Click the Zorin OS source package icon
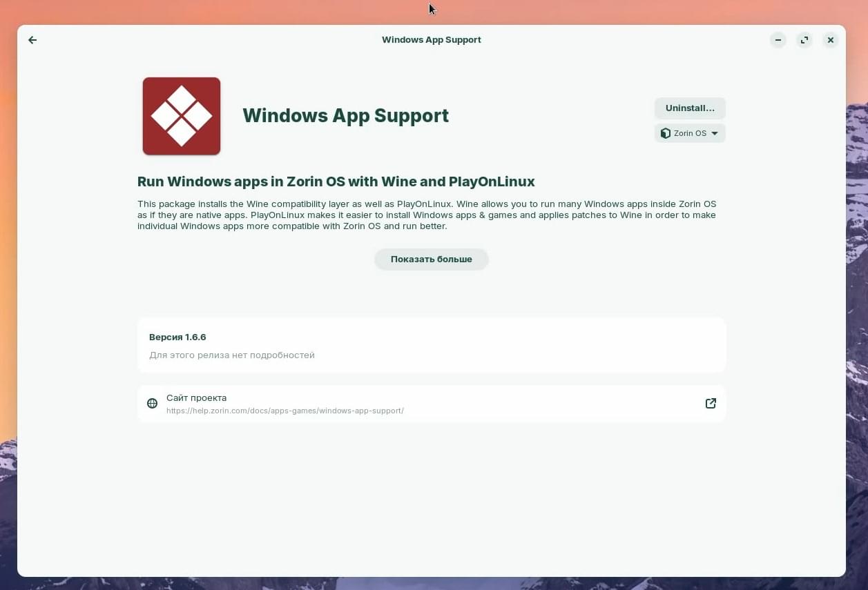The width and height of the screenshot is (868, 590). 666,133
